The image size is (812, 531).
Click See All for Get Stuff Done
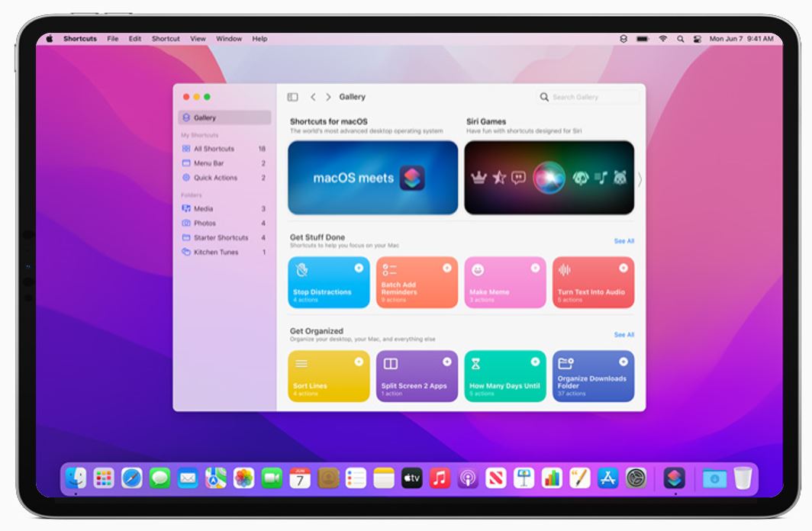click(x=623, y=241)
